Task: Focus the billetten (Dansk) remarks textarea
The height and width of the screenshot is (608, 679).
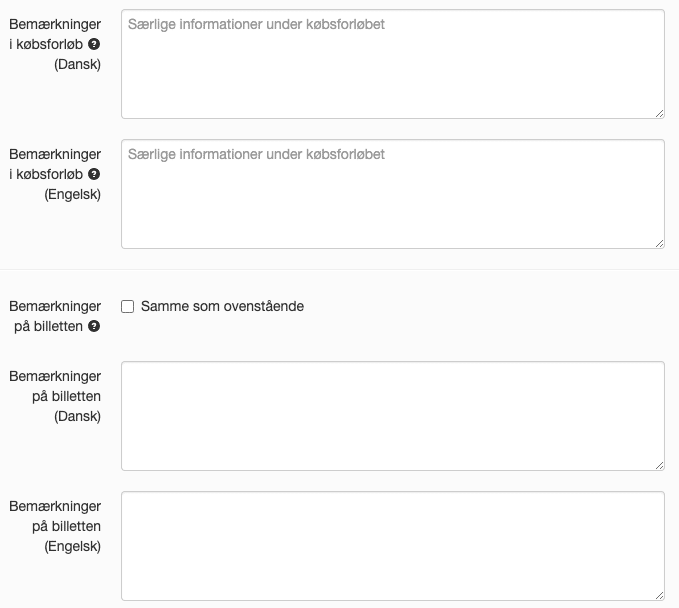Action: point(393,416)
